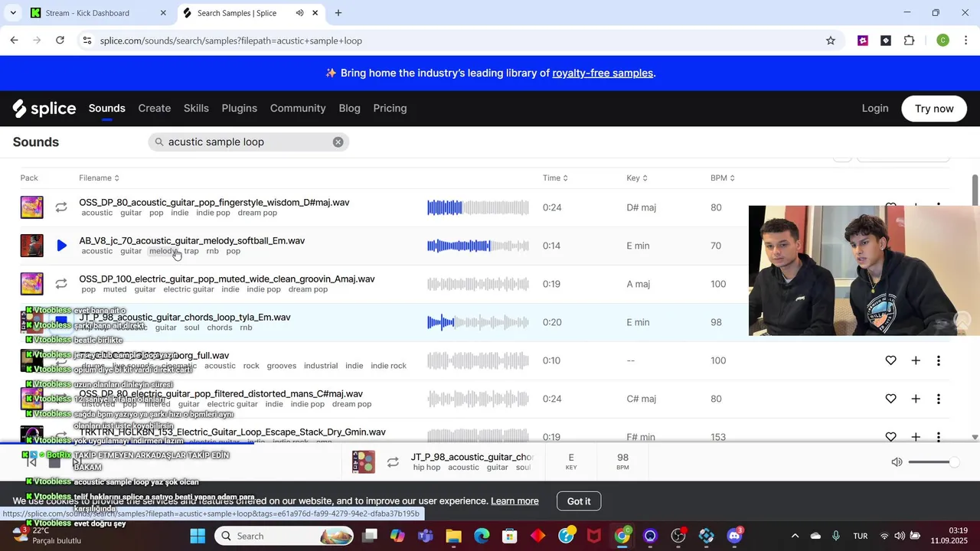Open the player bar pack artwork
This screenshot has height=551, width=980.
[364, 462]
